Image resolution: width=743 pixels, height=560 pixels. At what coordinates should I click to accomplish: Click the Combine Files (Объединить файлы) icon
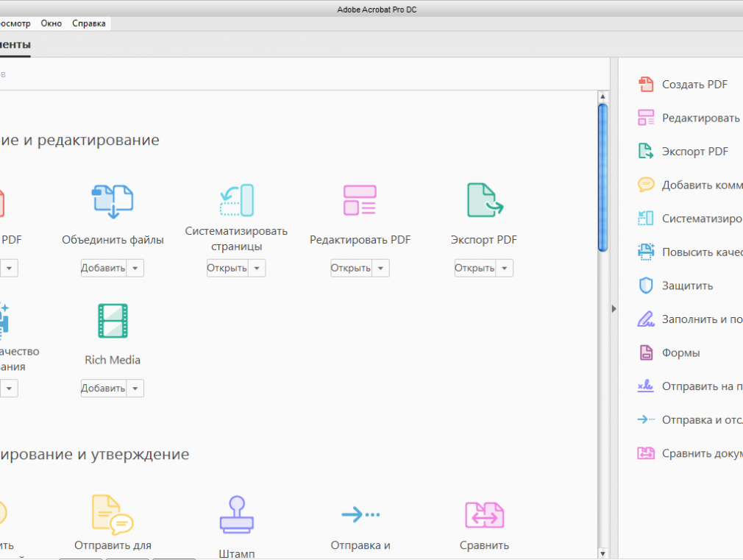coord(113,202)
